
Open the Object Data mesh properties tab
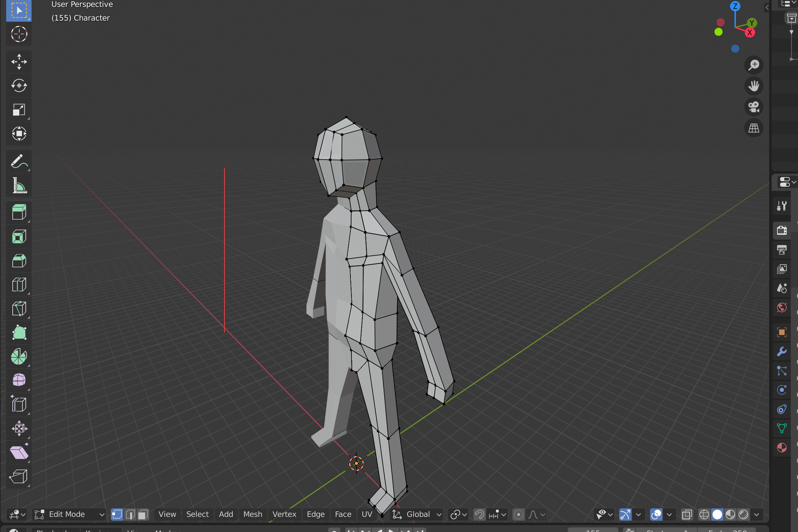tap(782, 428)
